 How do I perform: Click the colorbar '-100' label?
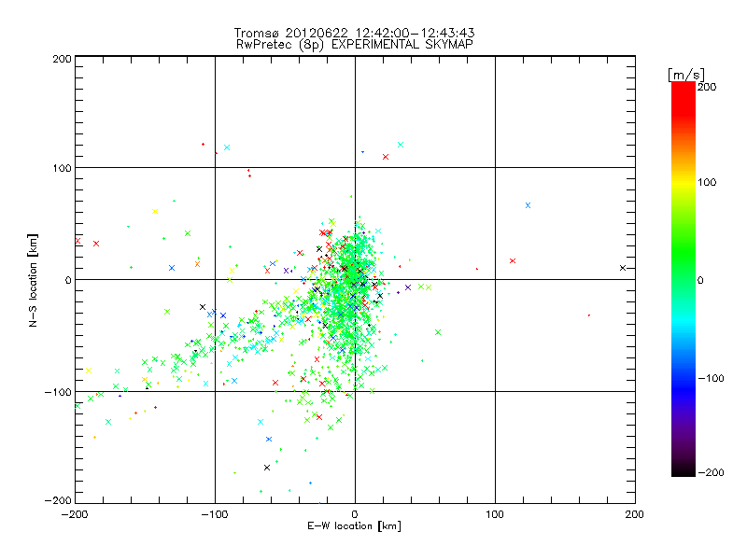click(x=711, y=378)
